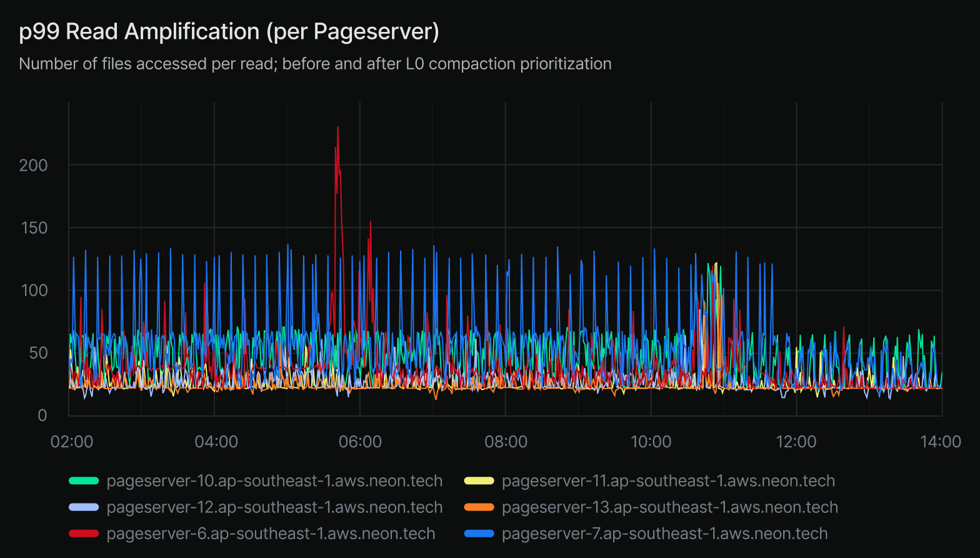980x558 pixels.
Task: Click the green pageserver-10 legend swatch
Action: (84, 481)
